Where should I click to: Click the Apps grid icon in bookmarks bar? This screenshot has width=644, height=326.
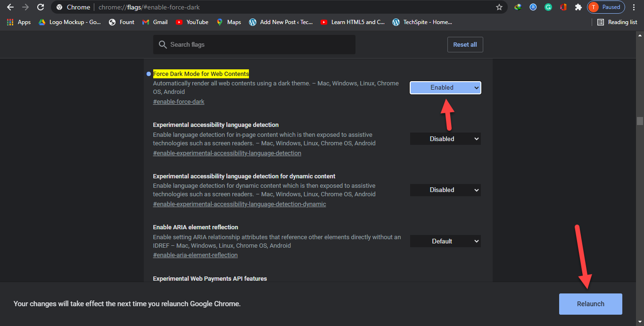10,22
